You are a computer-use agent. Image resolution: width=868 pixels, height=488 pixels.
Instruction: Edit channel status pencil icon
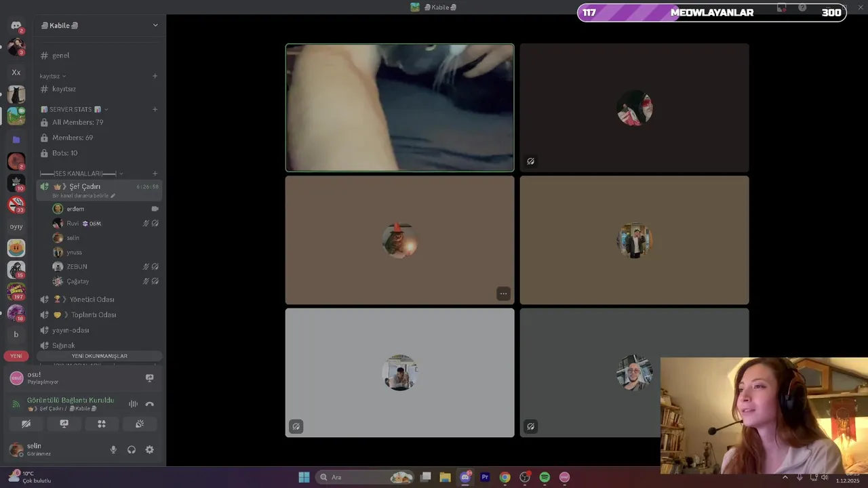[113, 196]
